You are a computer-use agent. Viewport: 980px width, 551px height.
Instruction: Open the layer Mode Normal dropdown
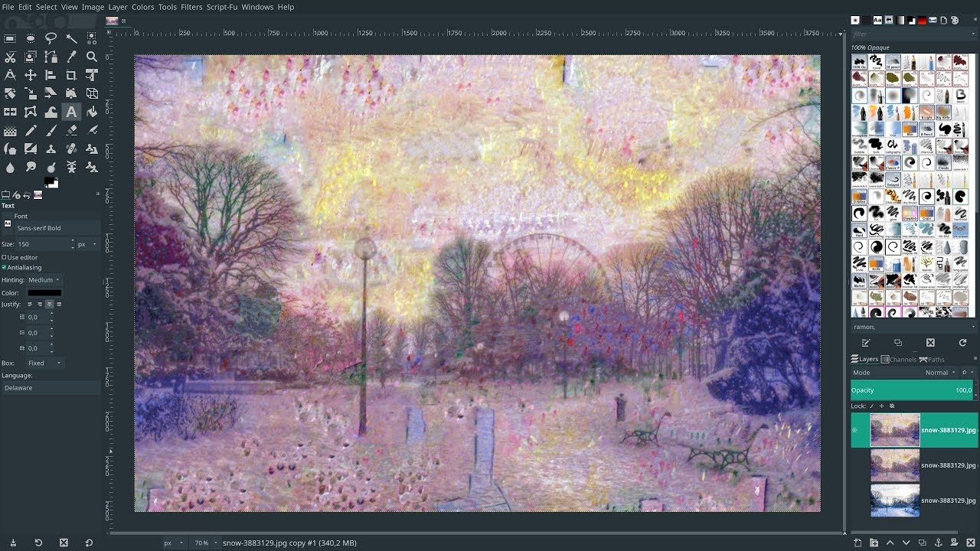(939, 373)
